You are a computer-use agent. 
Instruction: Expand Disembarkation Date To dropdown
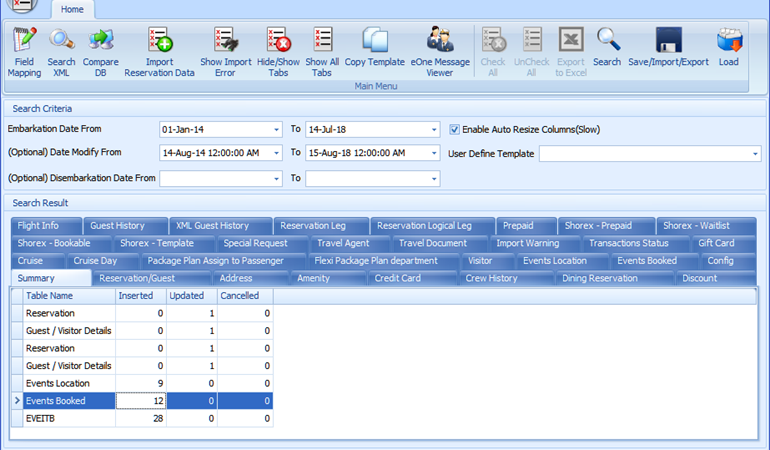click(x=434, y=179)
